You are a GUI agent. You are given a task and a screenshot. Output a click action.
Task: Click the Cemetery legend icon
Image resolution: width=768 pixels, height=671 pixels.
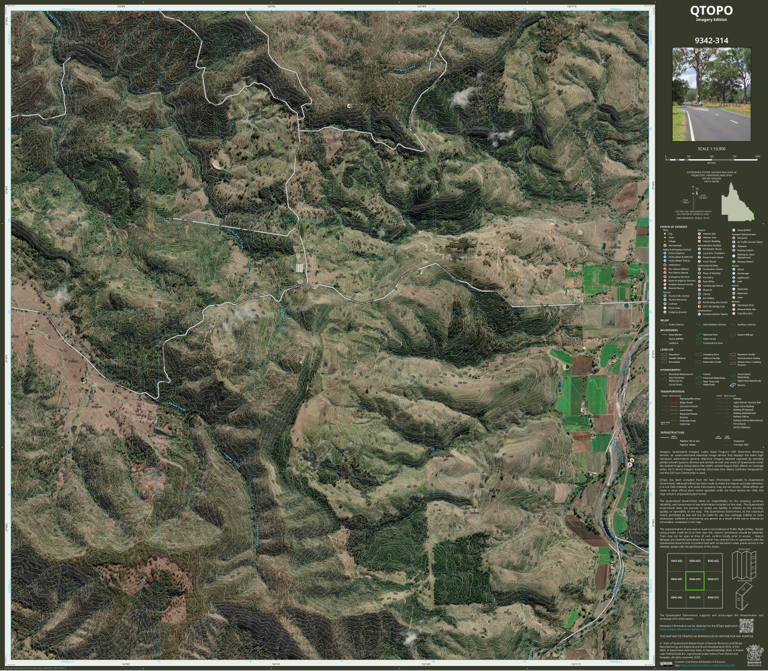pos(699,277)
